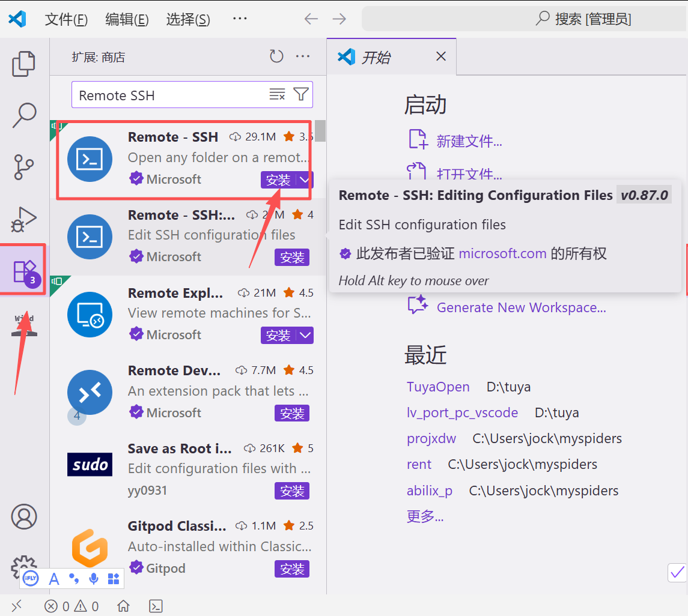Refresh the extensions marketplace list
This screenshot has height=616, width=688.
click(276, 56)
